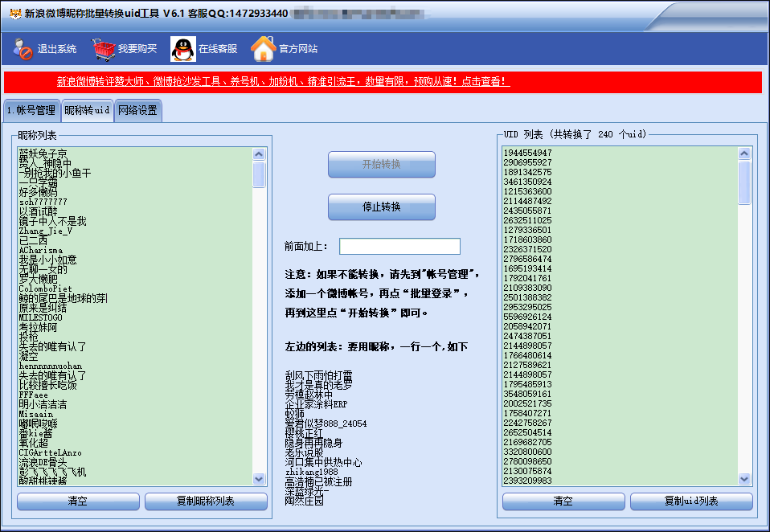The image size is (770, 532).
Task: Open 我要购买 purchase option
Action: pos(137,49)
